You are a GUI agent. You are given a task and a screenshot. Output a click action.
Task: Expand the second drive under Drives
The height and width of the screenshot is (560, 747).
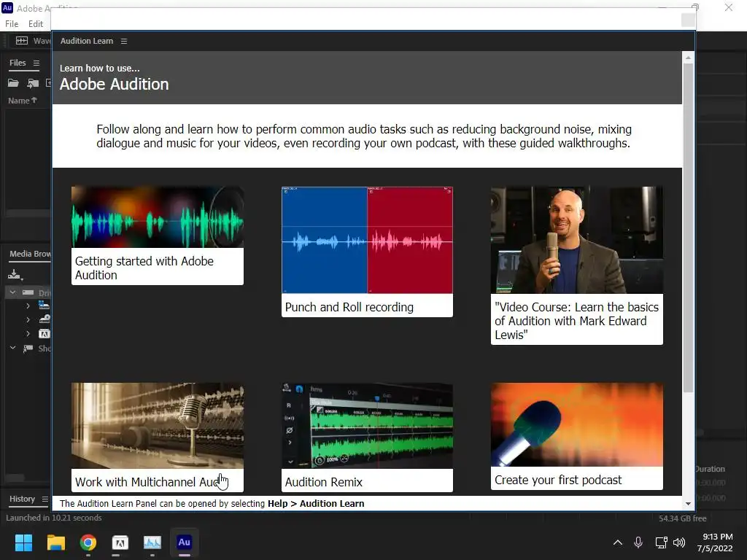[x=28, y=319]
